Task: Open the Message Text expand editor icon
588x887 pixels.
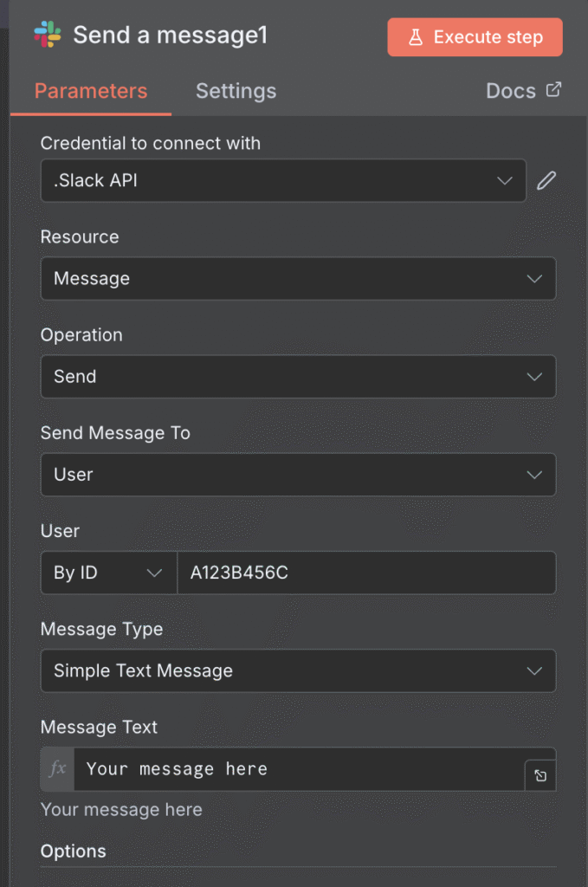Action: click(x=540, y=775)
